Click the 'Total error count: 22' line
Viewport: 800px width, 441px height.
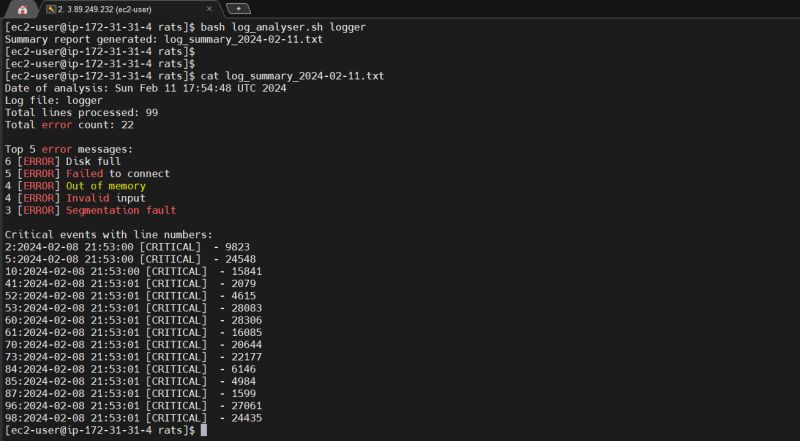point(69,125)
